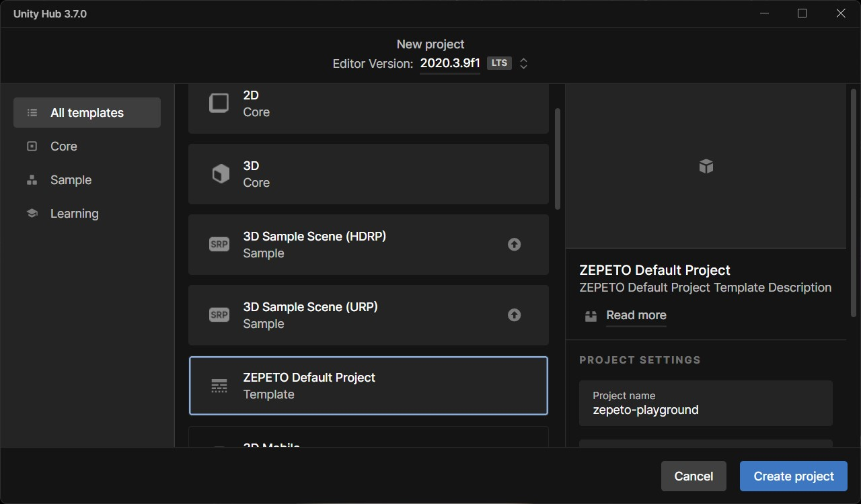Open the Sample templates category

[87, 180]
